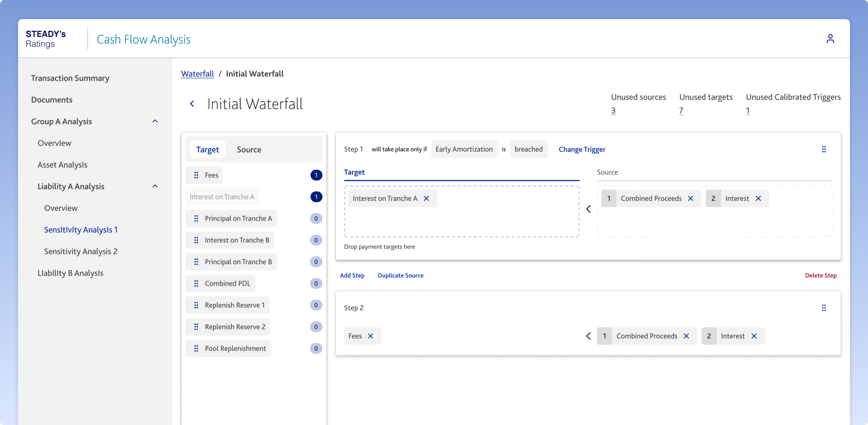
Task: Remove Interest on Tranche A from Step 1
Action: 426,198
